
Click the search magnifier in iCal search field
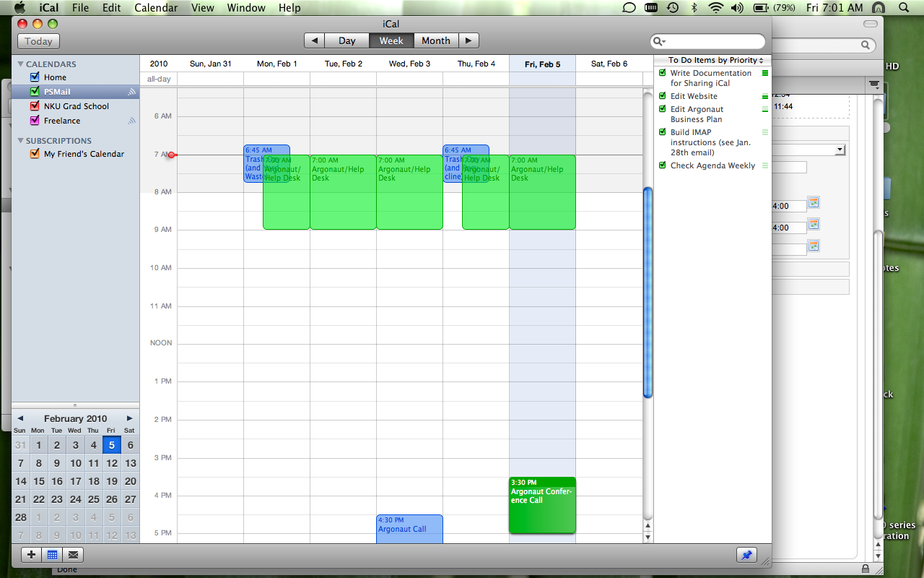coord(658,42)
